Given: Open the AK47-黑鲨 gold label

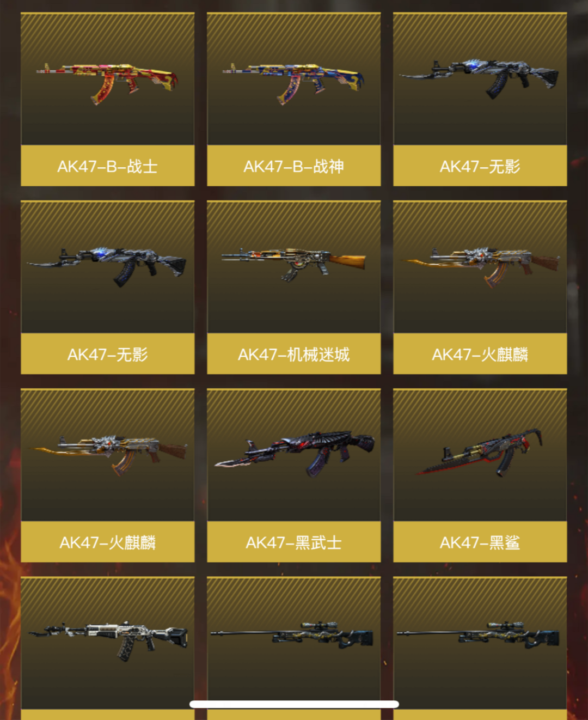Looking at the screenshot, I should [480, 542].
